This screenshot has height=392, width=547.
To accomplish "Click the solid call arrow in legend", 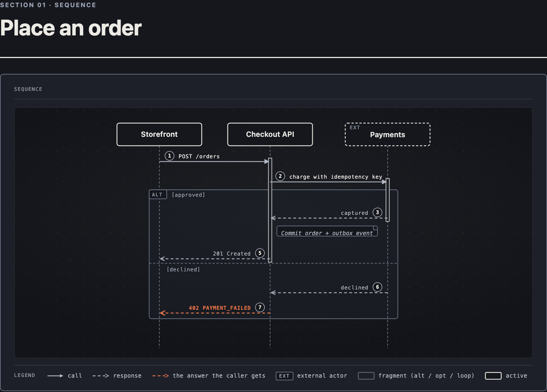I will point(55,376).
